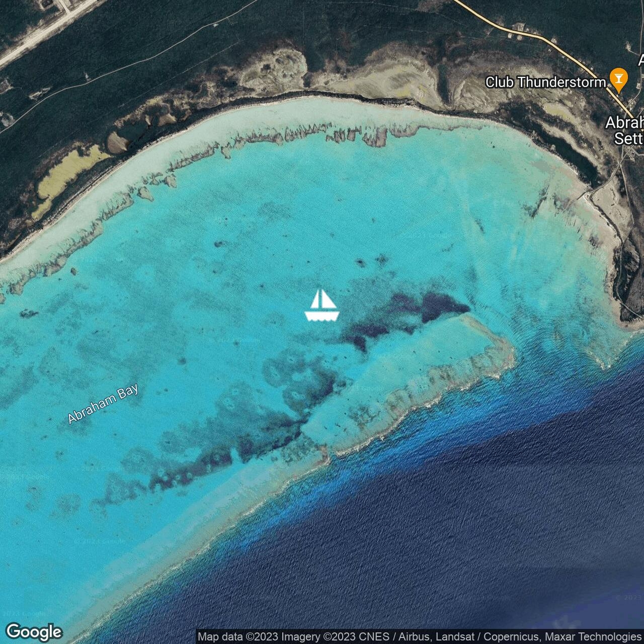Image resolution: width=644 pixels, height=644 pixels.
Task: Open the Club Thunderstorm cocktail marker
Action: (x=618, y=79)
